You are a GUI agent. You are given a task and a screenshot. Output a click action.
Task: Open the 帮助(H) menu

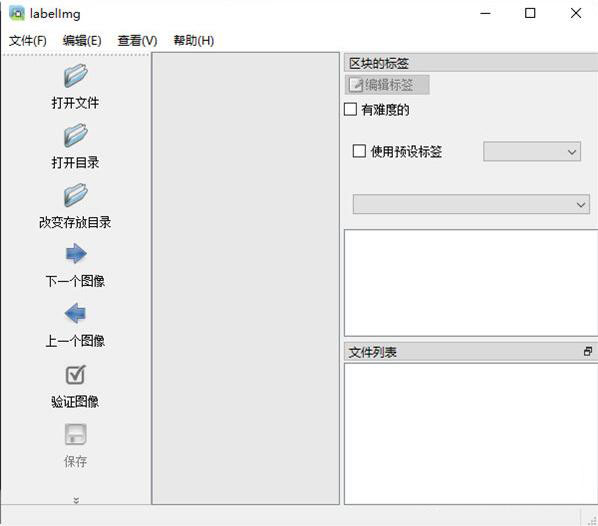[x=194, y=40]
